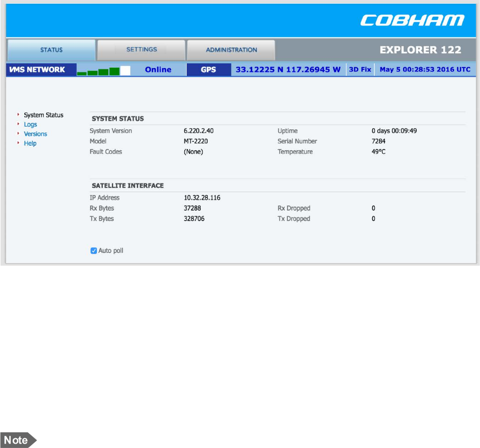Image resolution: width=480 pixels, height=448 pixels.
Task: Click the 3D Fix indicator
Action: [x=360, y=69]
